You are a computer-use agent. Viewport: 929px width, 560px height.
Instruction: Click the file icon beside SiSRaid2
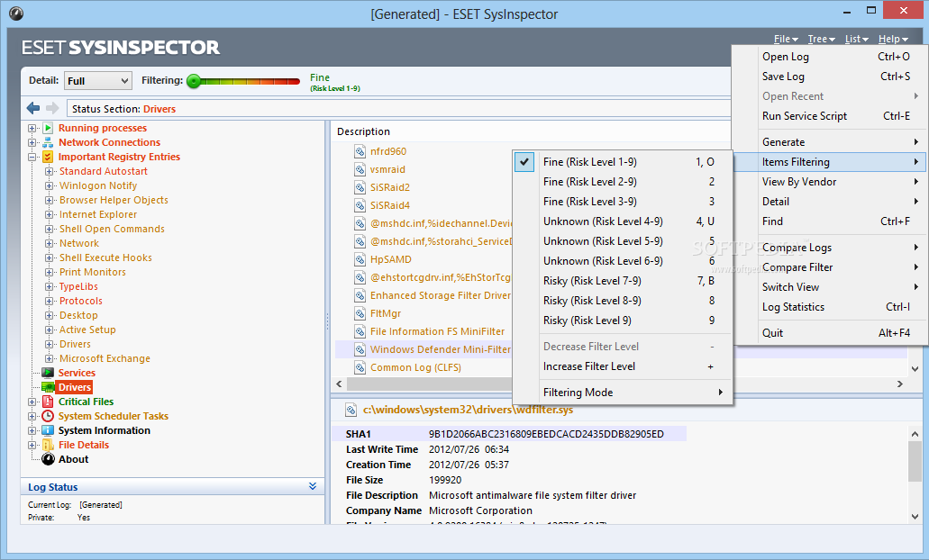tap(360, 187)
